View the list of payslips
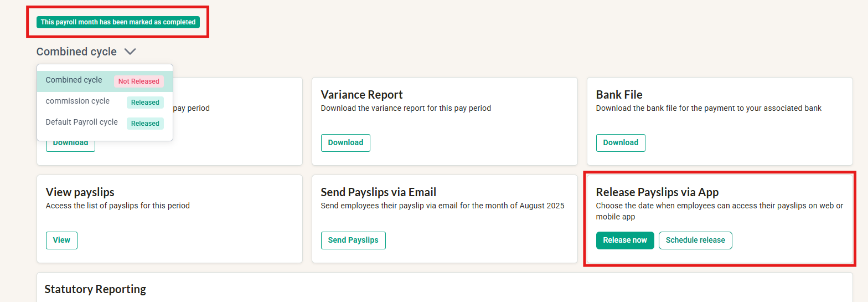This screenshot has width=868, height=302. click(61, 240)
